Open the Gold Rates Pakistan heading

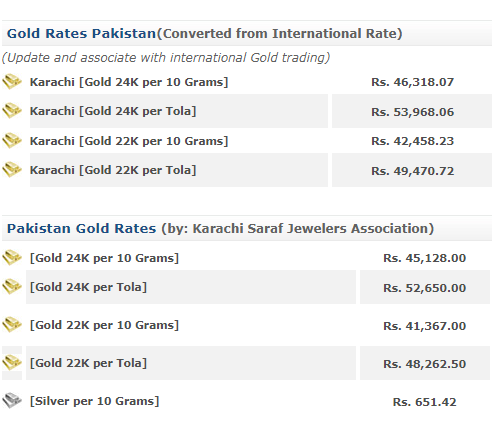[81, 33]
